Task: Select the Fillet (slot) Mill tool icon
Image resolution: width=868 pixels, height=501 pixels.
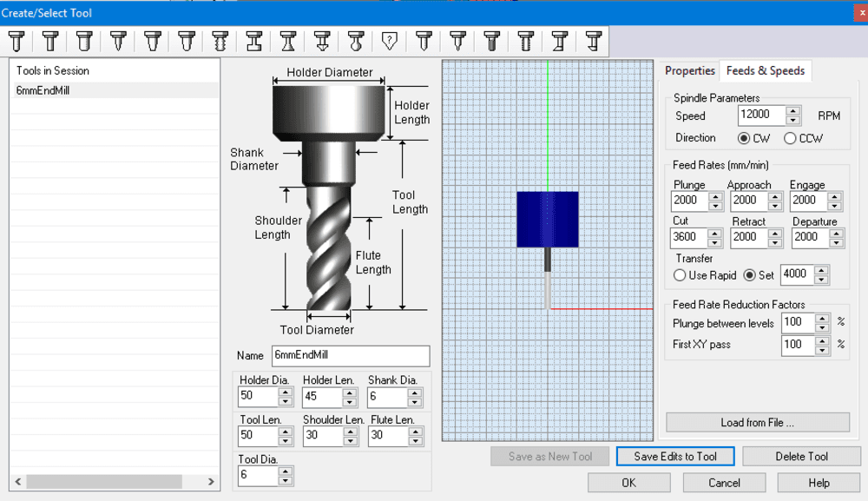Action: pos(254,42)
